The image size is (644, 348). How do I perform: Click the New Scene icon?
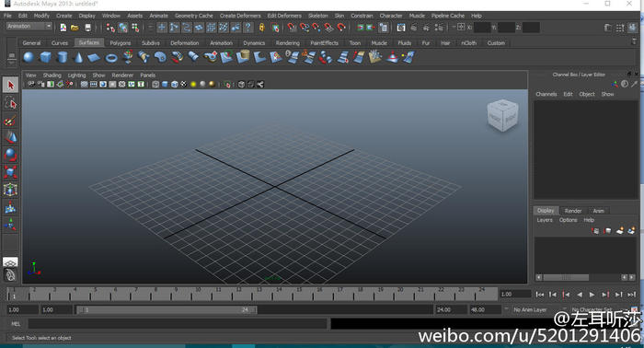point(63,28)
